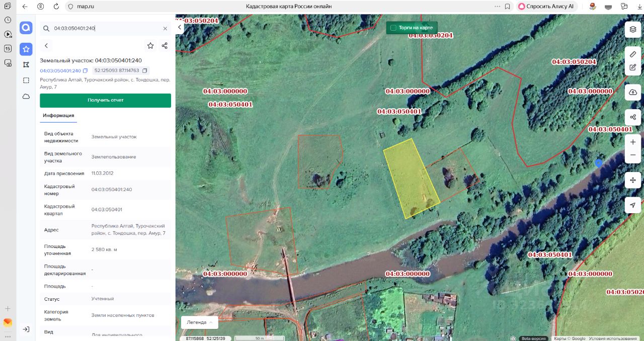Click into the cadastral number search field
644x341 pixels.
(106, 29)
